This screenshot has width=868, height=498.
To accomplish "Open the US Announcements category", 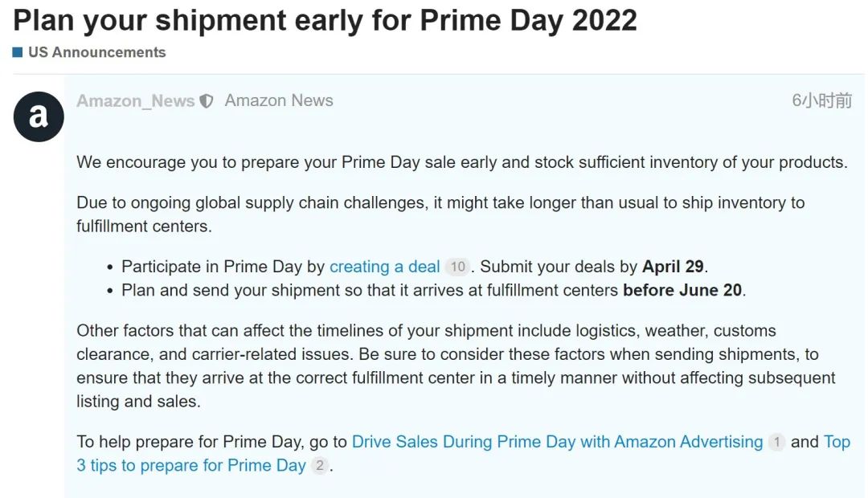I will pyautogui.click(x=96, y=52).
